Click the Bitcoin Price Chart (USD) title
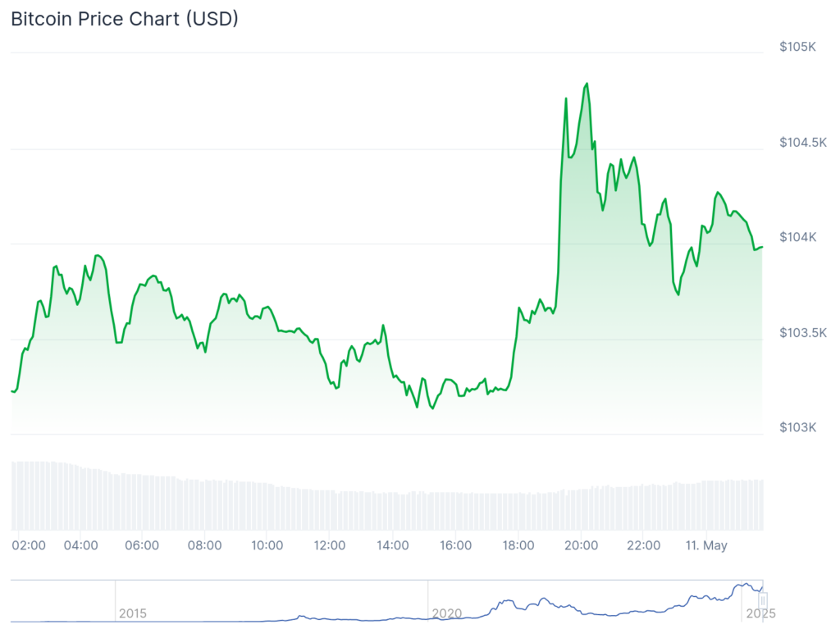This screenshot has height=638, width=840. 124,19
